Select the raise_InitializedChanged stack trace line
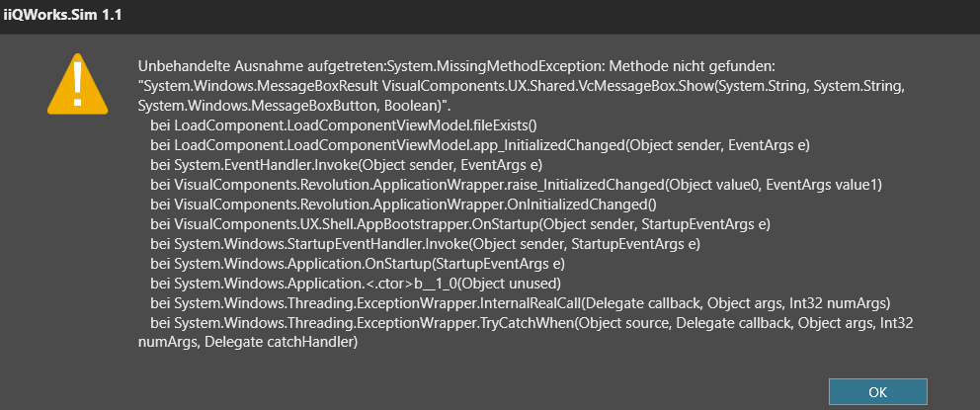 tap(516, 185)
